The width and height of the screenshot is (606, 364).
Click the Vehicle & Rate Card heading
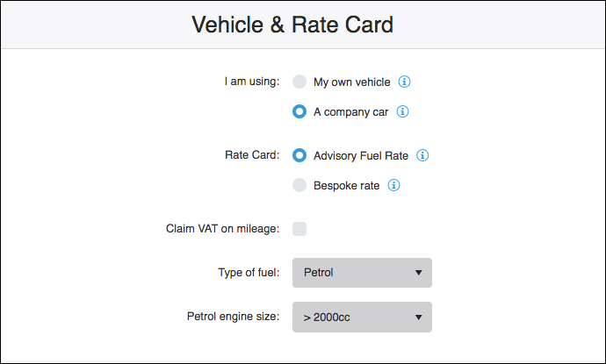[292, 25]
